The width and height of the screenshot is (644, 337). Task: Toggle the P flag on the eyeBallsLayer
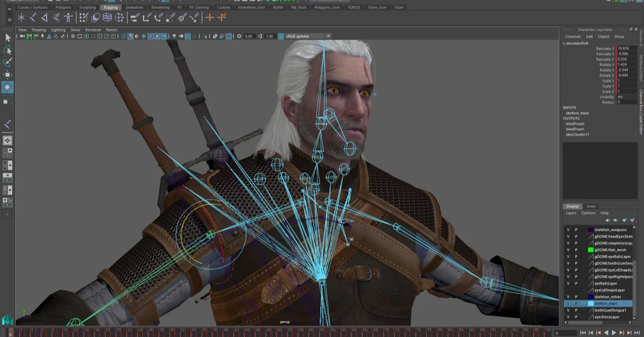click(x=575, y=283)
